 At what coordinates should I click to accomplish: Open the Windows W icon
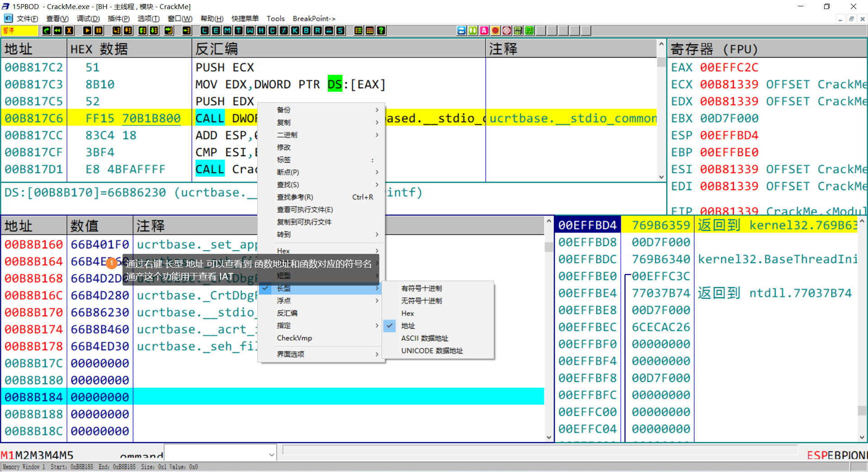click(250, 31)
